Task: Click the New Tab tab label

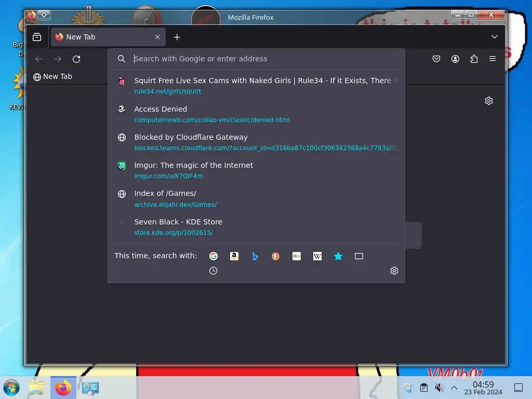Action: click(81, 37)
